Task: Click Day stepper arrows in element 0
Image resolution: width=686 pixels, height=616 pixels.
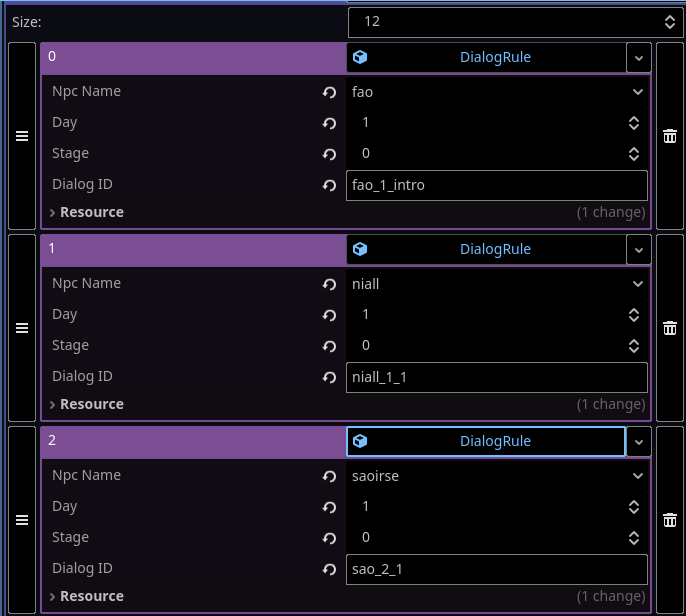Action: (633, 123)
